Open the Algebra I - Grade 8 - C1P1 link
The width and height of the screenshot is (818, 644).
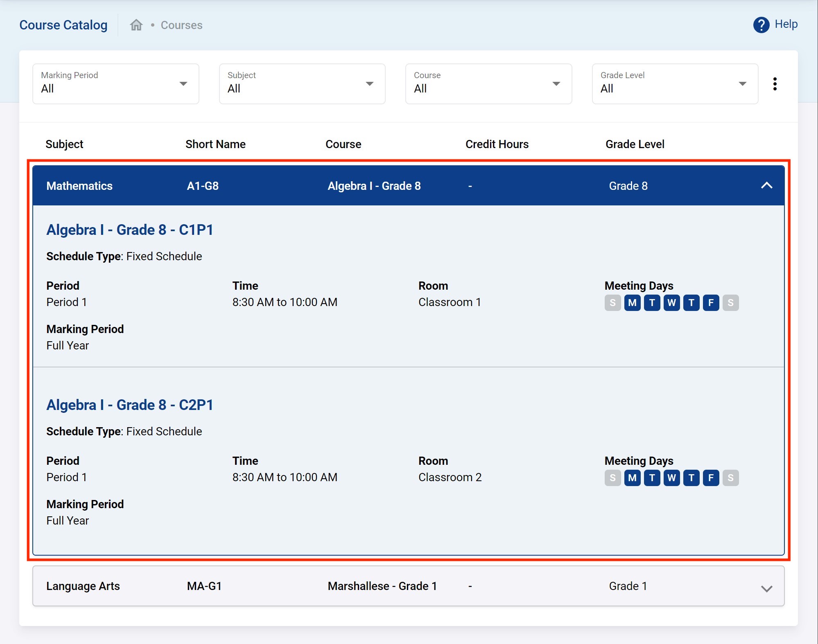coord(130,230)
